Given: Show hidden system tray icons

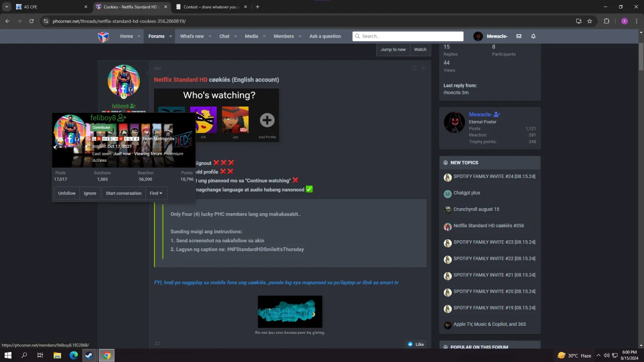Looking at the screenshot, I should pos(598,355).
